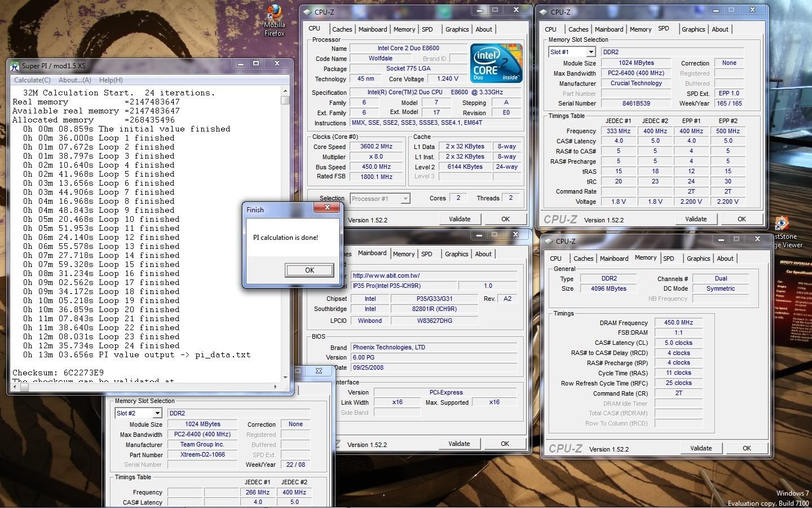Click Super PI horizontal scrollbar right arrow
Screen dimensions: 812x508
click(x=275, y=387)
